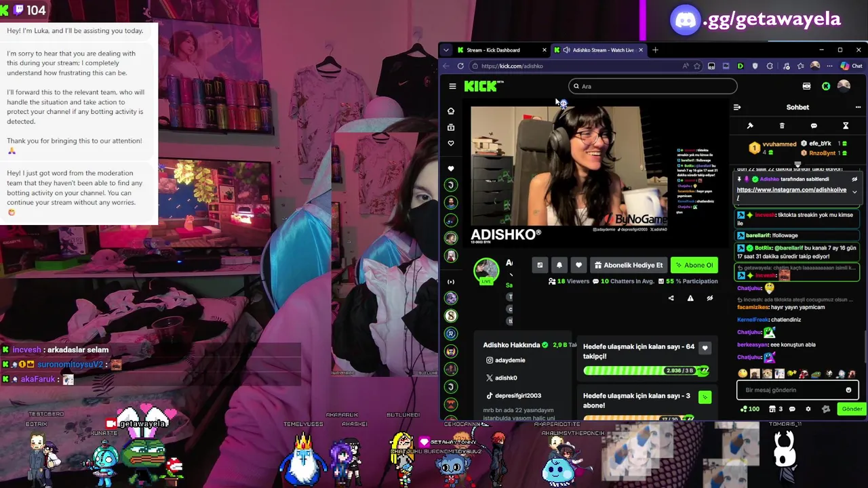Open adishk0 X profile link
Screen dimensions: 868x488
501,378
